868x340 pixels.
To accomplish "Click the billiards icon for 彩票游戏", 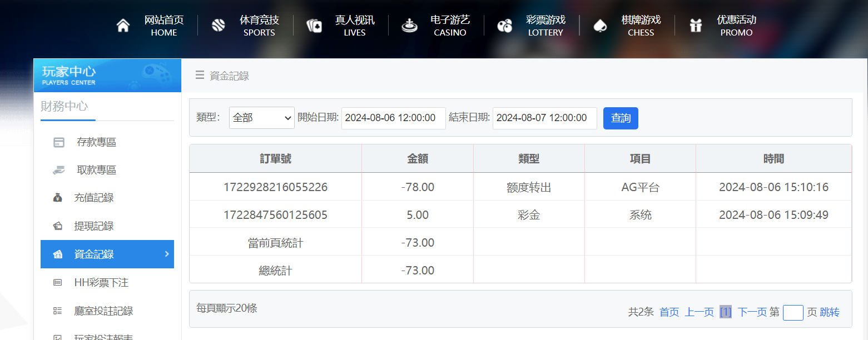I will click(505, 25).
